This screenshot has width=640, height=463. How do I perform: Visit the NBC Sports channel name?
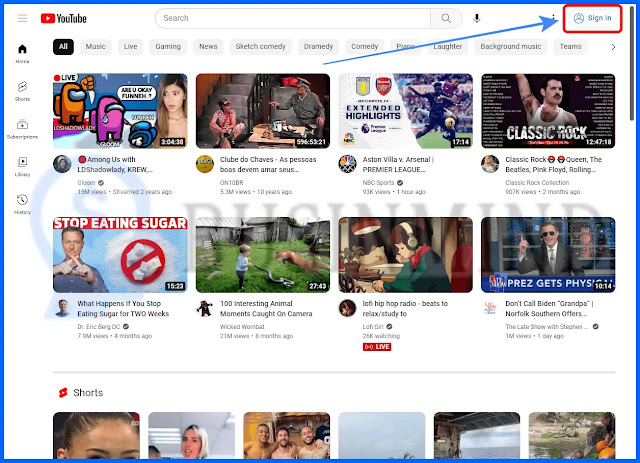pos(378,183)
